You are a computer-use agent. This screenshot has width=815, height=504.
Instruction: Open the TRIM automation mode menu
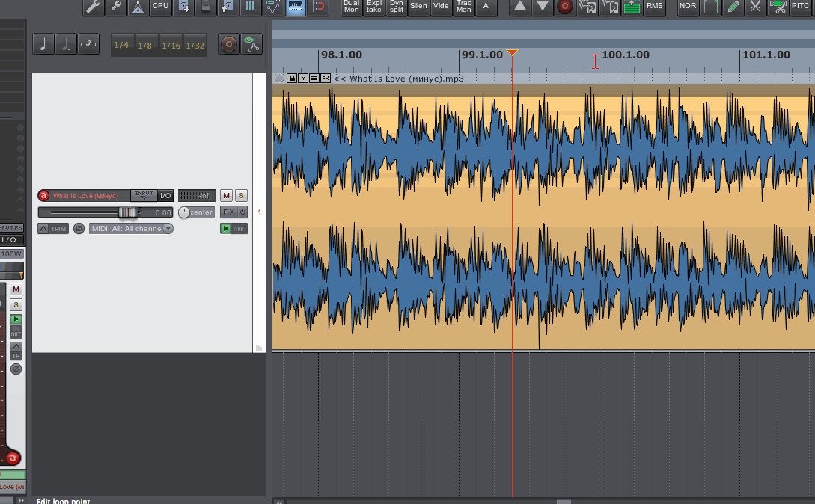[52, 229]
